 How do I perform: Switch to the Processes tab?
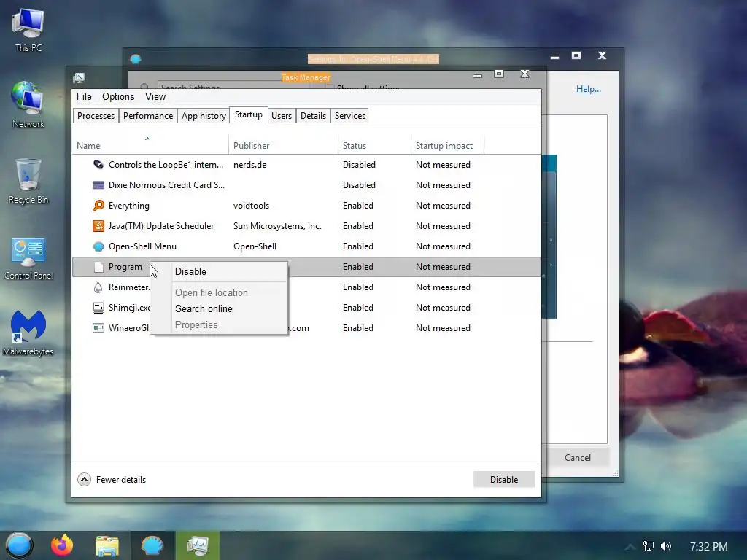[x=96, y=116]
